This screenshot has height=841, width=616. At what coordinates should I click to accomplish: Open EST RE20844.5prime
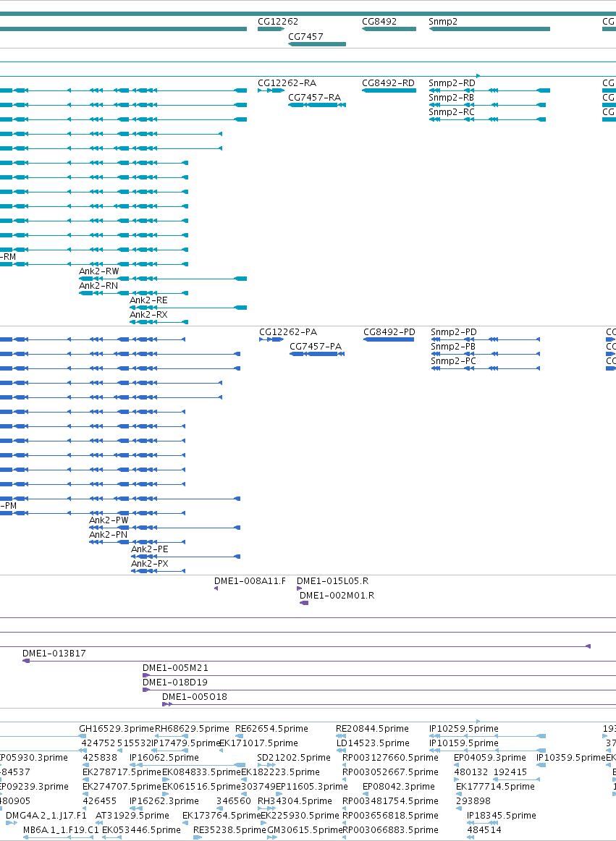click(x=372, y=728)
